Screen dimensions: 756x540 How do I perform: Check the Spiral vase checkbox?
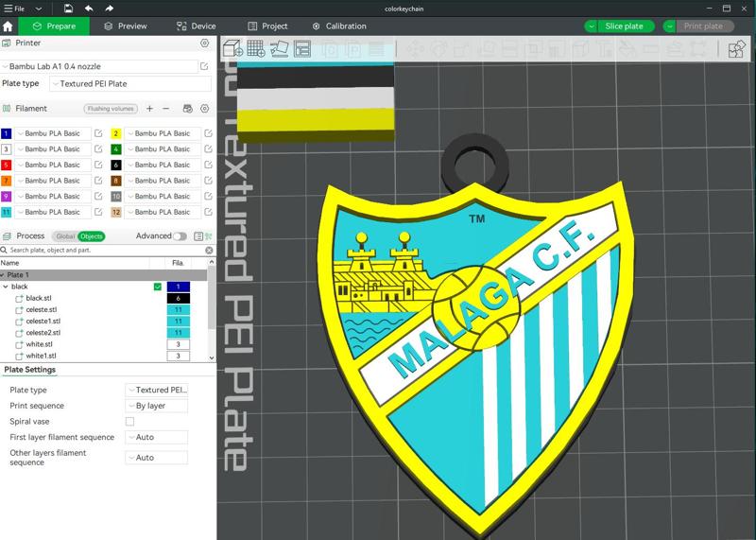129,421
